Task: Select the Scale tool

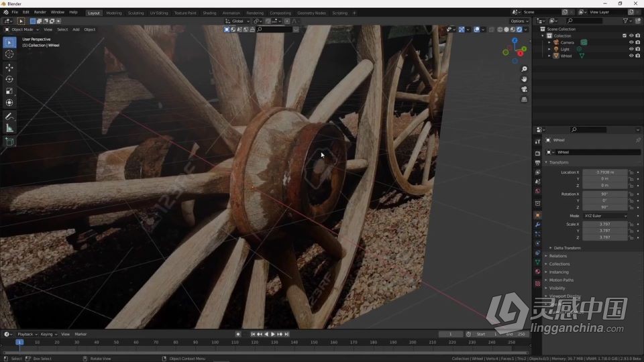Action: (x=9, y=91)
